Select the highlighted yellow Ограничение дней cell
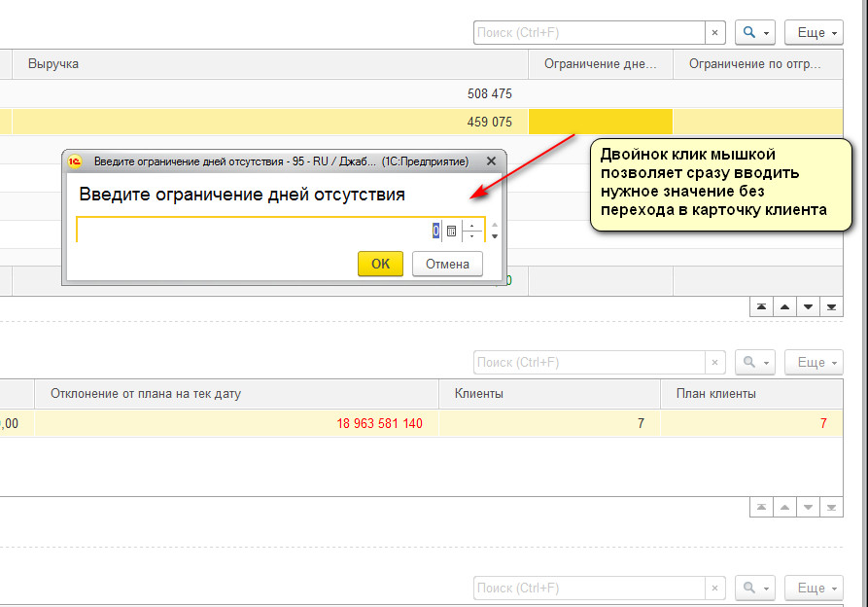Image resolution: width=868 pixels, height=607 pixels. [x=600, y=122]
